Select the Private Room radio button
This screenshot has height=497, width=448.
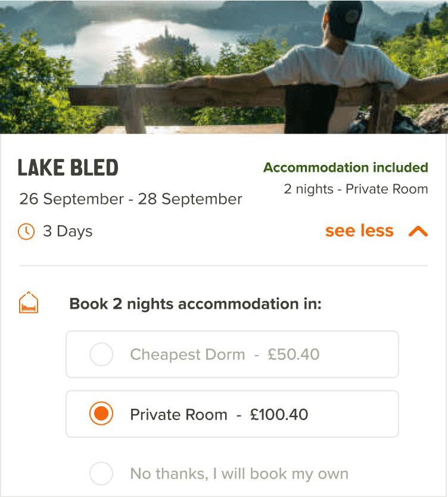[101, 414]
